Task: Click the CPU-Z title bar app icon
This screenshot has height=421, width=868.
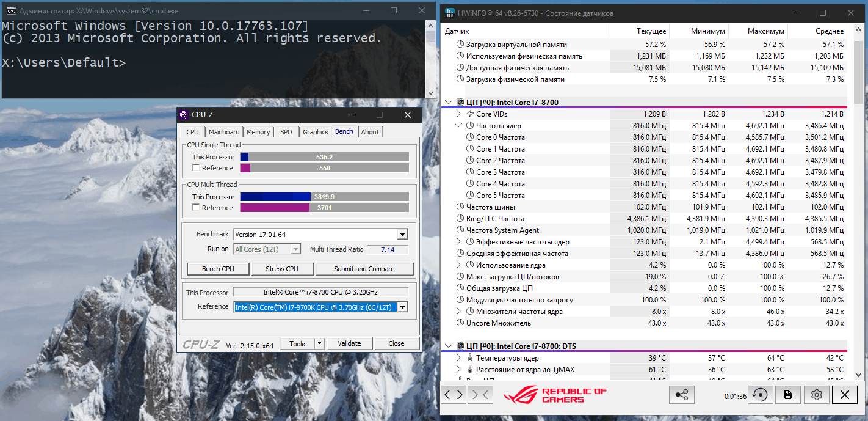Action: point(184,114)
